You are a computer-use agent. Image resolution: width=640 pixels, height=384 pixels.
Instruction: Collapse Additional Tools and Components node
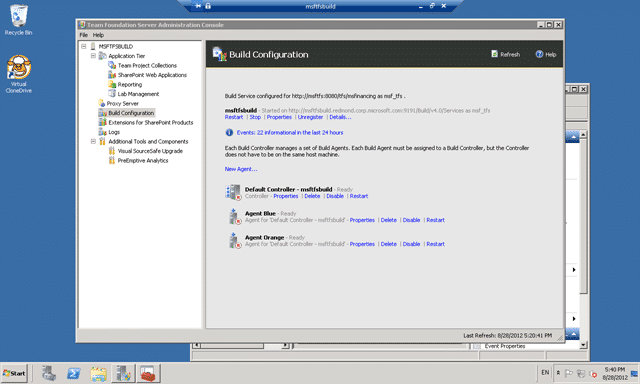point(93,141)
